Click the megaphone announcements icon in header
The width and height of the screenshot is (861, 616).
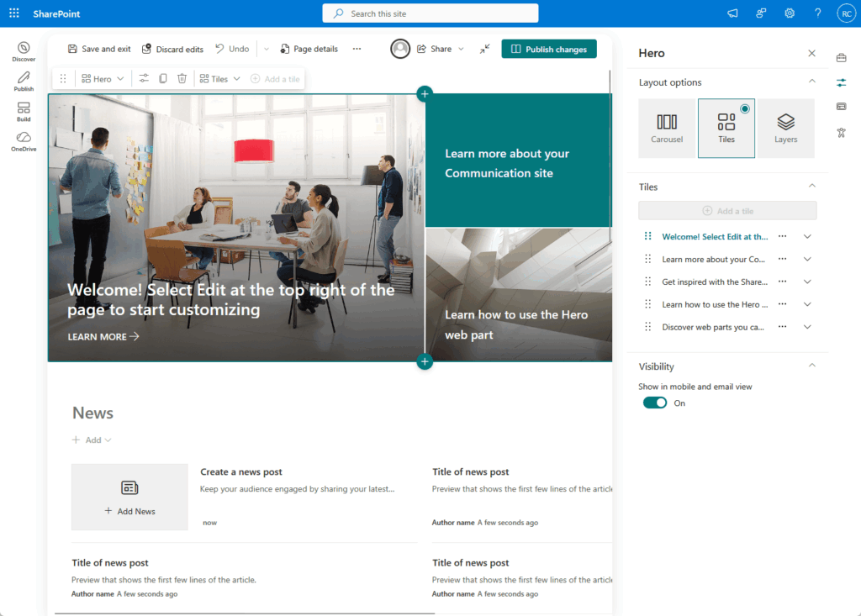tap(732, 13)
